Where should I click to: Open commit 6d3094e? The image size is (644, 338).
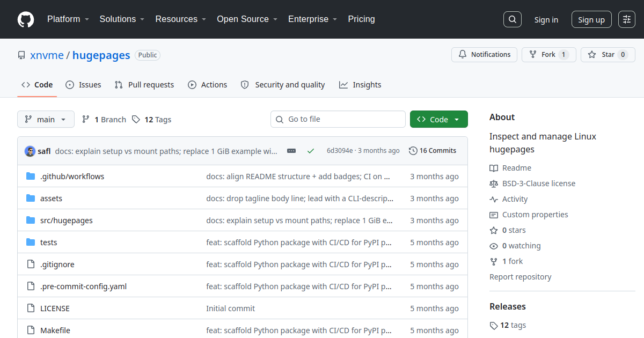(340, 151)
